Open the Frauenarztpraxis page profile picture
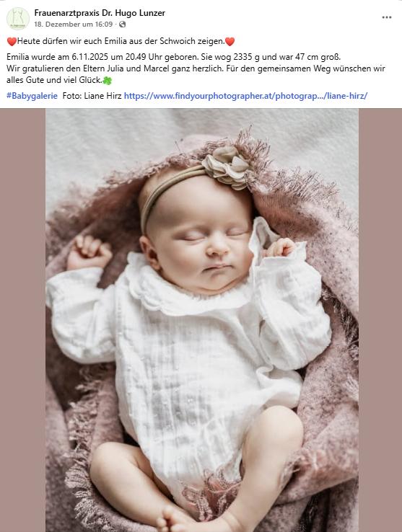The width and height of the screenshot is (402, 532). click(x=17, y=18)
